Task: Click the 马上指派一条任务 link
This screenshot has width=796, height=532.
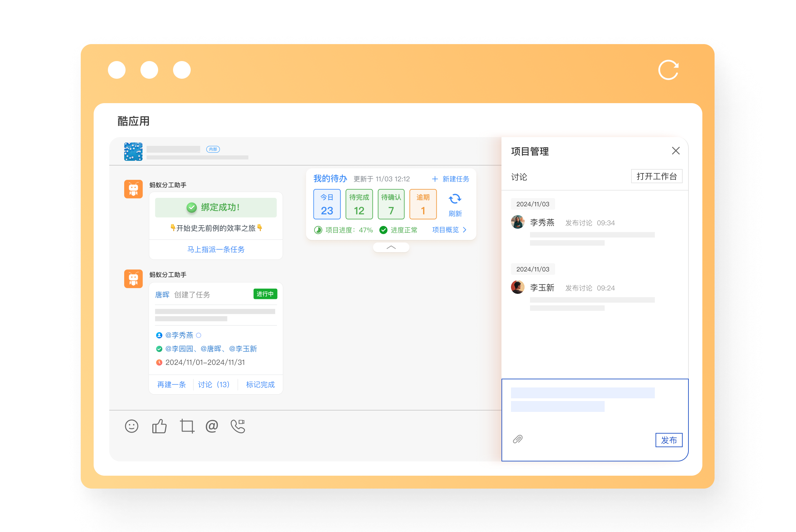Action: tap(216, 249)
